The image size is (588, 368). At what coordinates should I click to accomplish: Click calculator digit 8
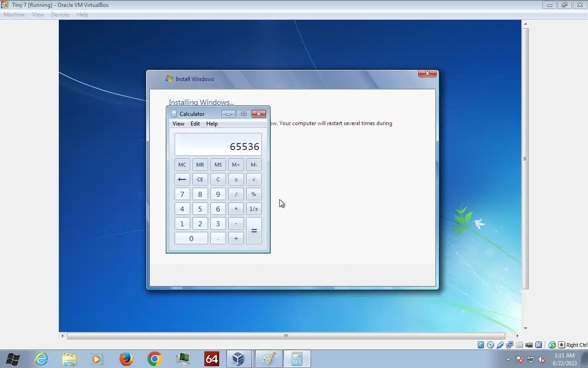pos(200,194)
